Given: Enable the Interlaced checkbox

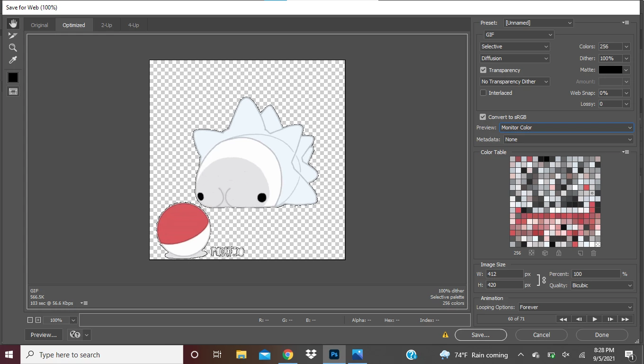Looking at the screenshot, I should coord(483,93).
